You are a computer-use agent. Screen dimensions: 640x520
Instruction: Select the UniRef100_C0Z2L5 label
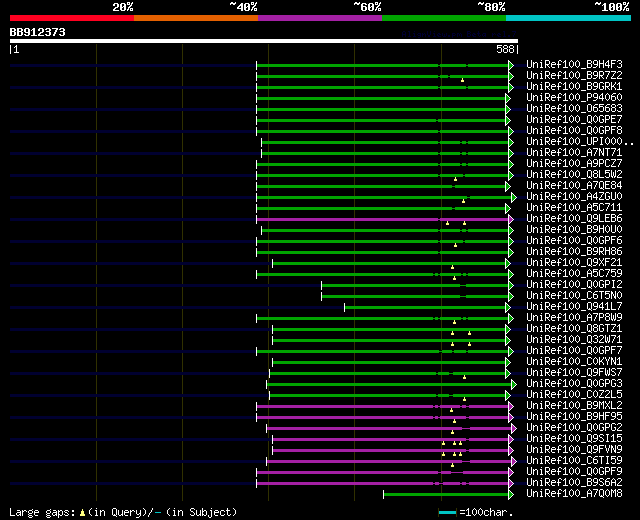click(x=574, y=395)
